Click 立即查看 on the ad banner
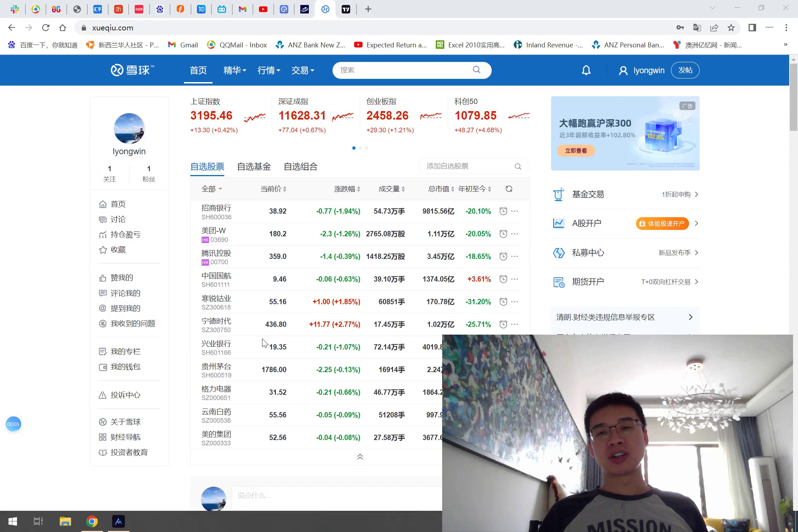The height and width of the screenshot is (532, 798). (x=576, y=151)
